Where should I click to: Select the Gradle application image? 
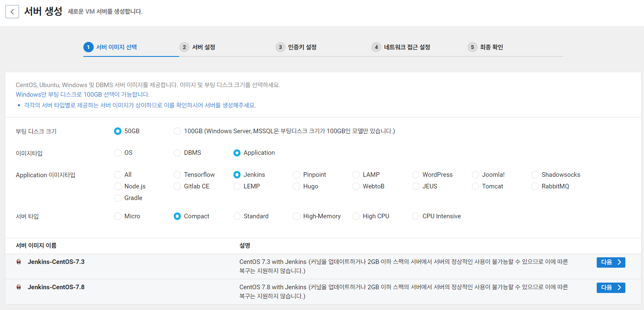[118, 198]
